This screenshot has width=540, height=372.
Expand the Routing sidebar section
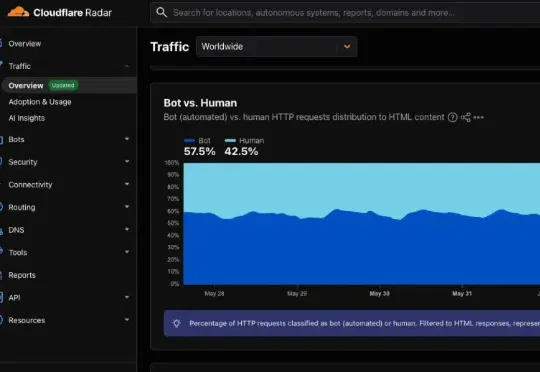pos(127,207)
